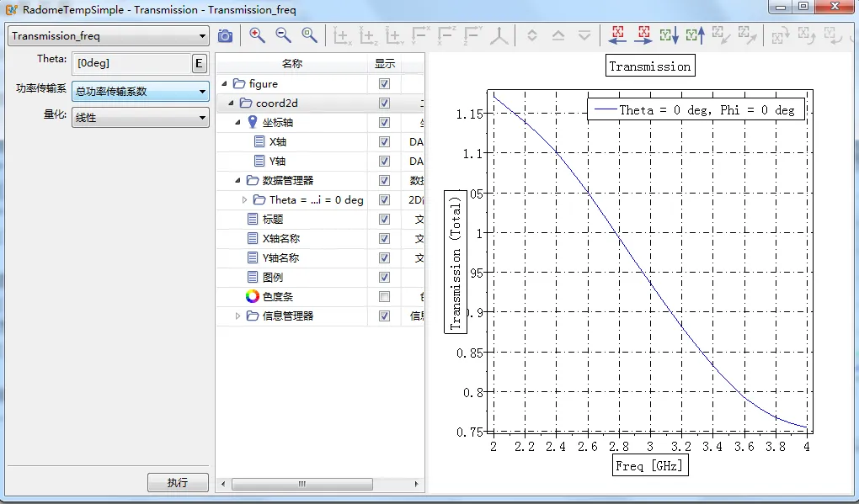Click the 执行 button

[x=177, y=483]
